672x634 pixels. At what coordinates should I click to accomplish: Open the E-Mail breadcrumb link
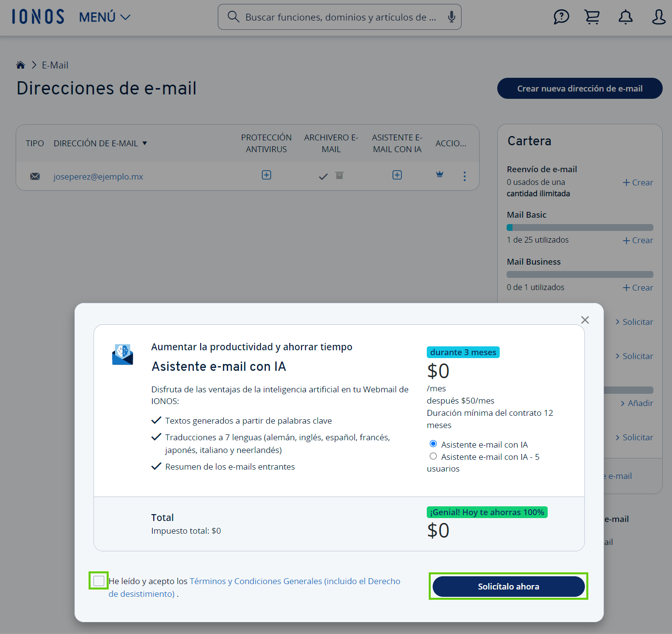[x=55, y=65]
